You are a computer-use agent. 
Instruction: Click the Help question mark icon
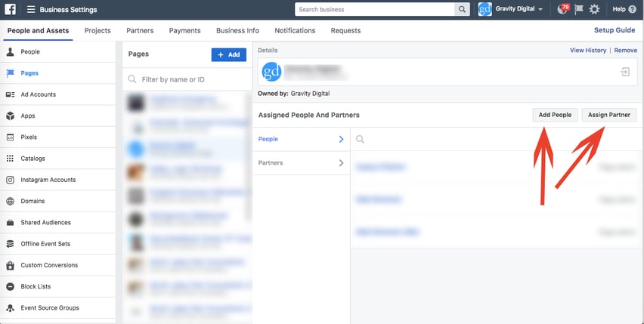pos(632,9)
